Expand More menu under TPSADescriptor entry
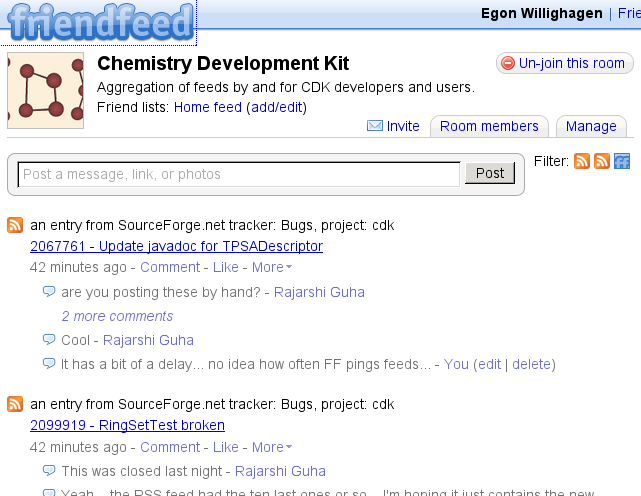Image resolution: width=641 pixels, height=496 pixels. click(x=272, y=267)
